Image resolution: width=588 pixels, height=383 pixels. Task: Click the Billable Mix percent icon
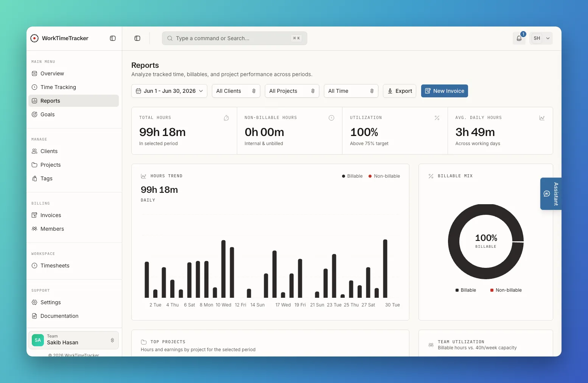pyautogui.click(x=431, y=176)
